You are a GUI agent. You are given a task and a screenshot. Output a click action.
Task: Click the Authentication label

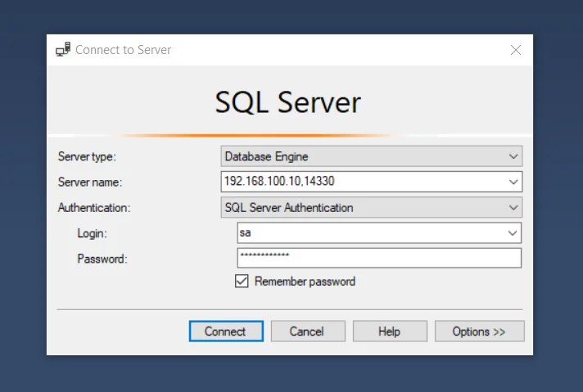pos(94,208)
